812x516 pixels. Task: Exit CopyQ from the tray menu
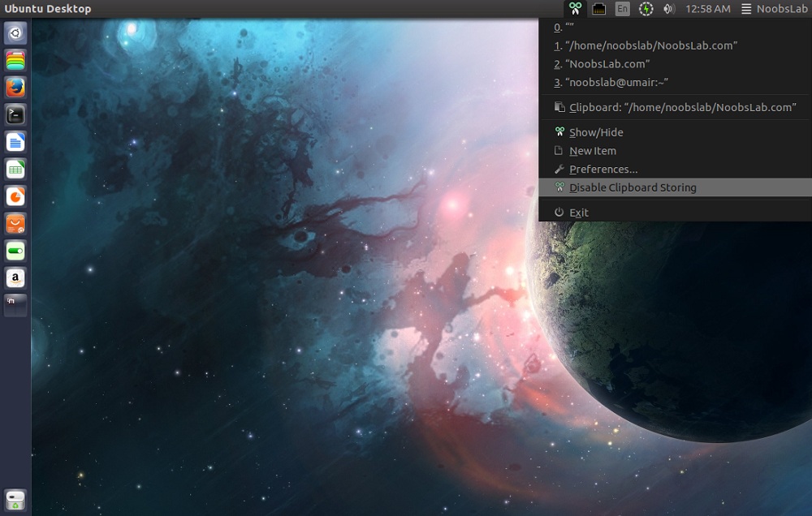coord(675,213)
